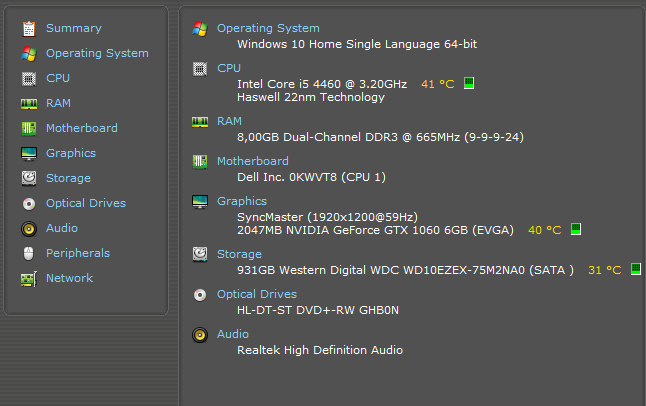Click the Graphics monitor icon in summary panel

[200, 202]
